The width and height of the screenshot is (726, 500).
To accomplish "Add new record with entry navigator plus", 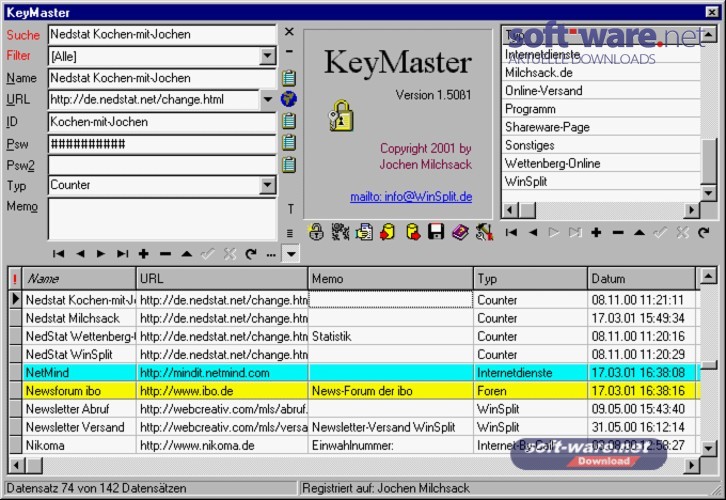I will coord(144,254).
